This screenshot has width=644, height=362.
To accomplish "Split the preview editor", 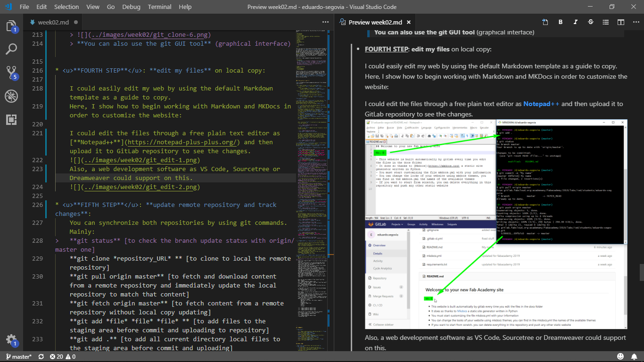I will (x=621, y=22).
